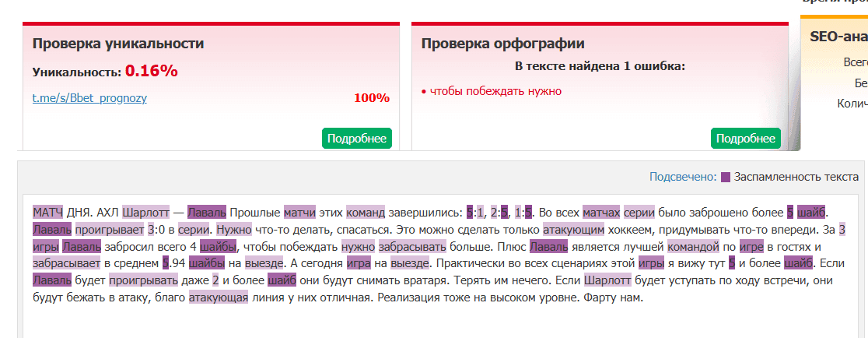The height and width of the screenshot is (338, 868).
Task: Click the highlighted word 'проигрывает' in the text
Action: [x=109, y=230]
